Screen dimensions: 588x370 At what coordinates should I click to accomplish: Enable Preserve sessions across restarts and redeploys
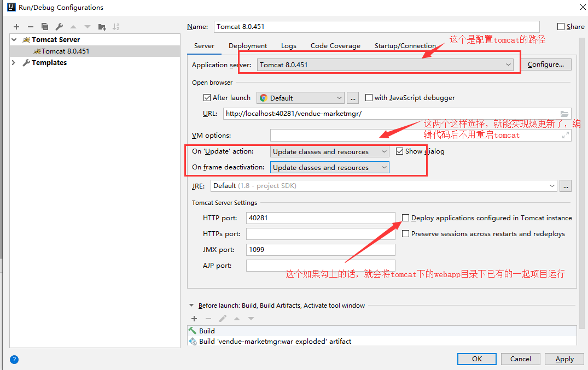coord(405,233)
